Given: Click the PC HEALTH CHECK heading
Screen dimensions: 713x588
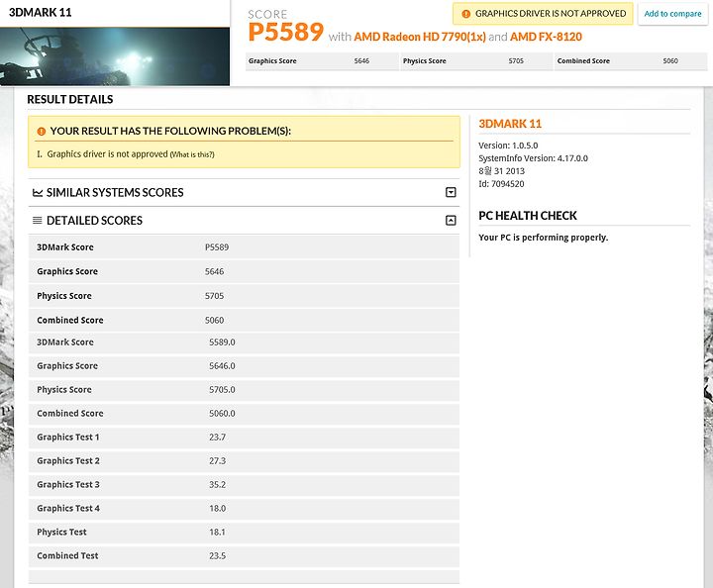Looking at the screenshot, I should [x=528, y=216].
